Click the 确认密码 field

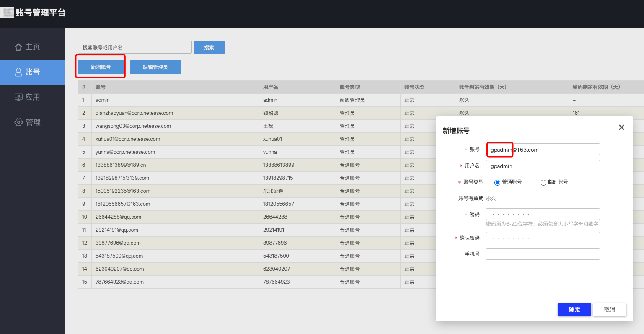click(x=543, y=238)
